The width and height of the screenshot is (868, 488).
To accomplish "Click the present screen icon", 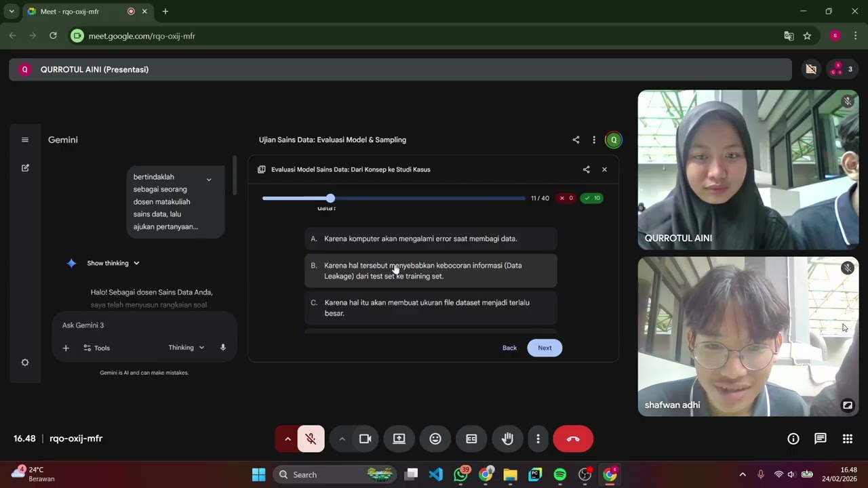I will click(399, 439).
